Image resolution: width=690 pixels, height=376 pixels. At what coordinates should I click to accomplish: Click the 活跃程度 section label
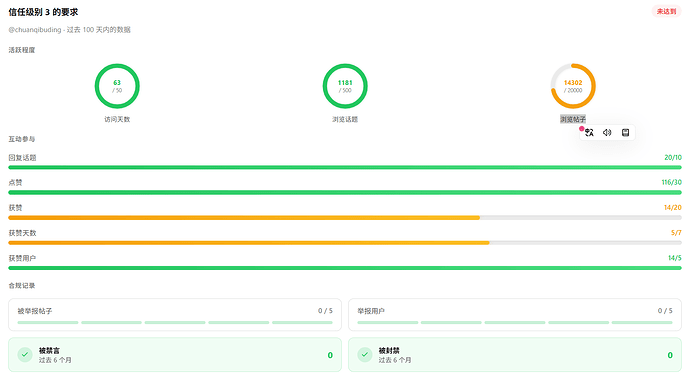22,50
